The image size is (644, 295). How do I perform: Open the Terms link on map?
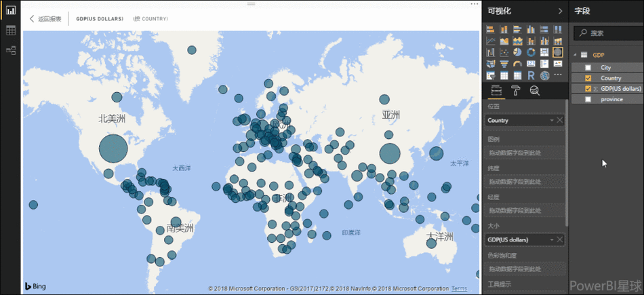click(x=459, y=288)
